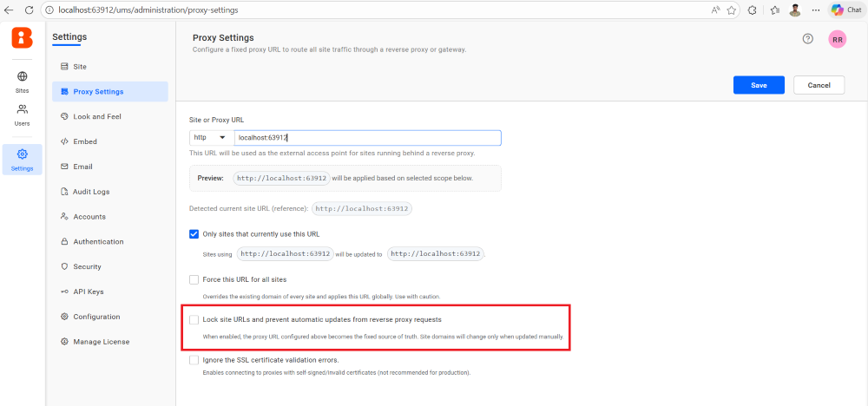
Task: Enable Force this URL for all sites
Action: pos(194,280)
